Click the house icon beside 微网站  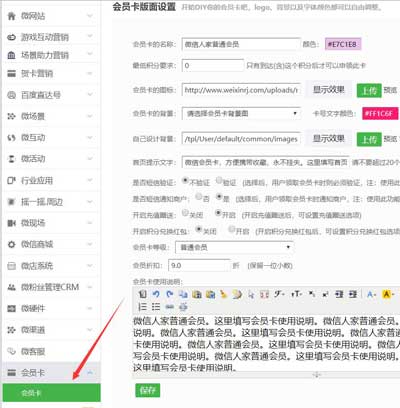pos(11,16)
